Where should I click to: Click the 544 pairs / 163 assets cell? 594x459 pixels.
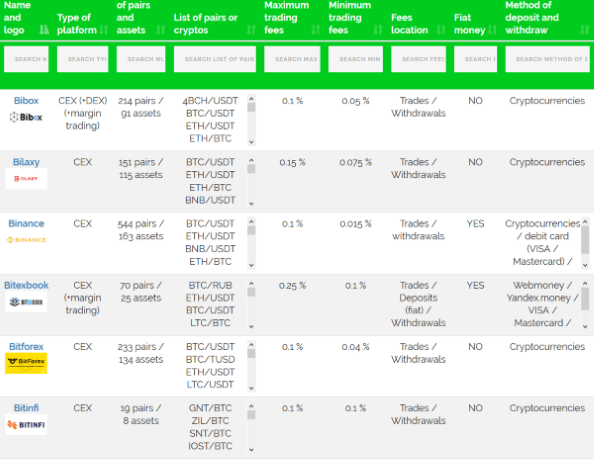tap(141, 230)
